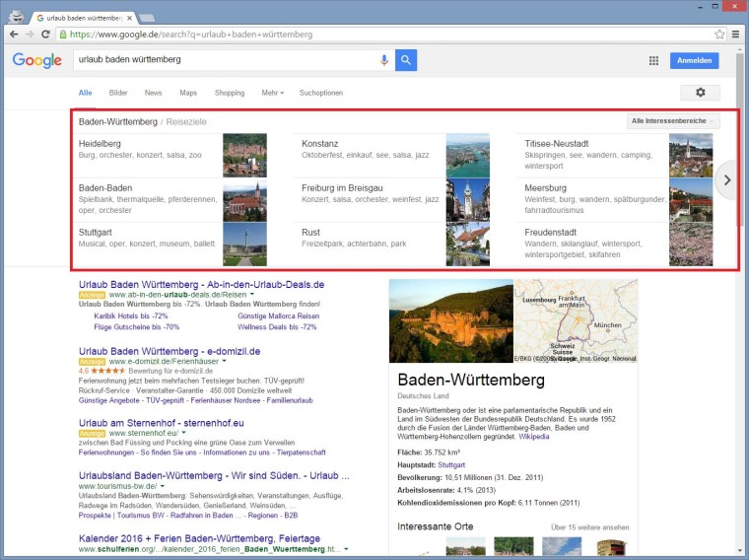Open Tierpatenschaft sitelink
749x560 pixels.
pos(301,452)
